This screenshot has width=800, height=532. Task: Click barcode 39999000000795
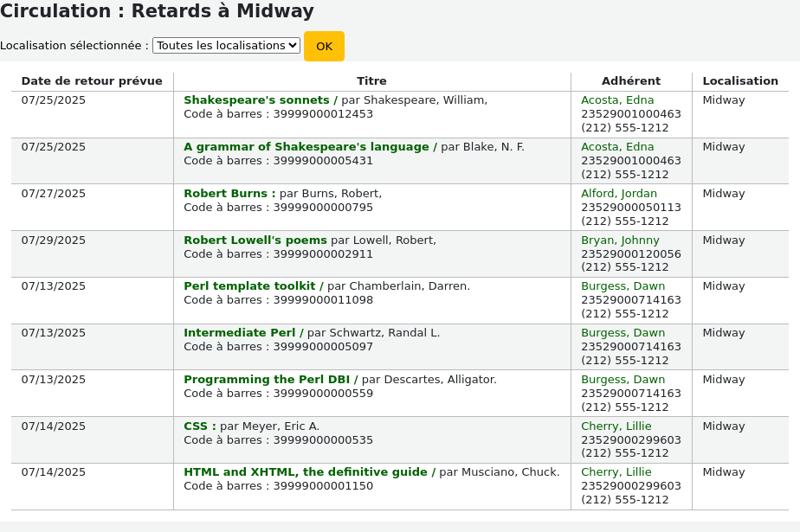tap(323, 208)
